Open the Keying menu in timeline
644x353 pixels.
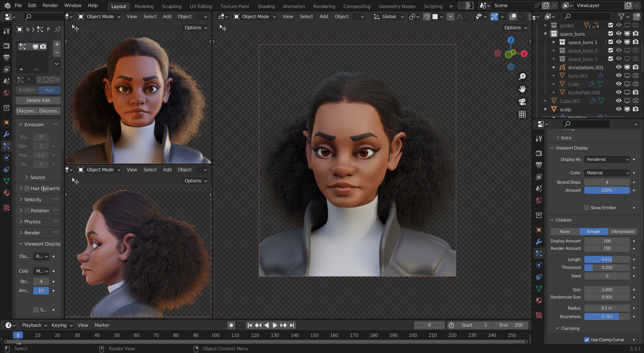click(62, 325)
